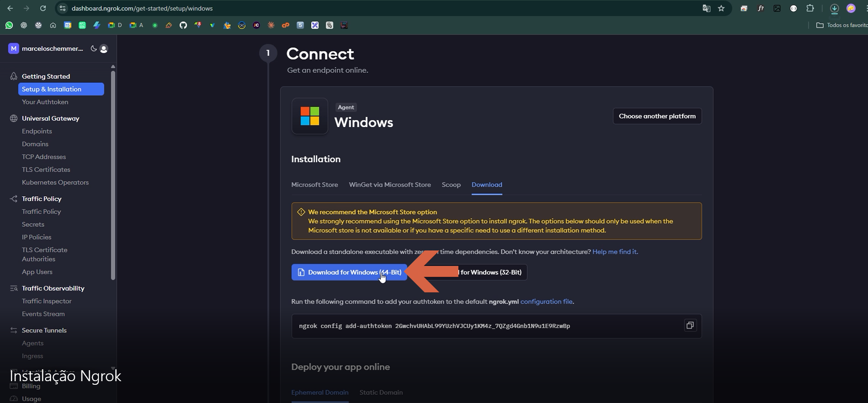Click the ngrok config add-authtoken command text
The image size is (868, 403).
434,326
